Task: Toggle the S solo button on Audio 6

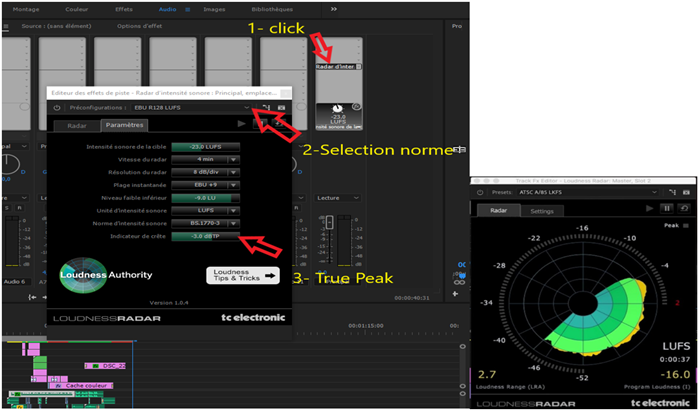Action: tap(7, 208)
